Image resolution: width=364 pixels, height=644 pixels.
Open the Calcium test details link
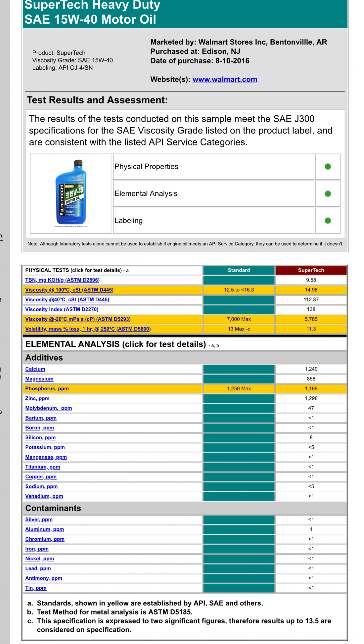(x=35, y=369)
